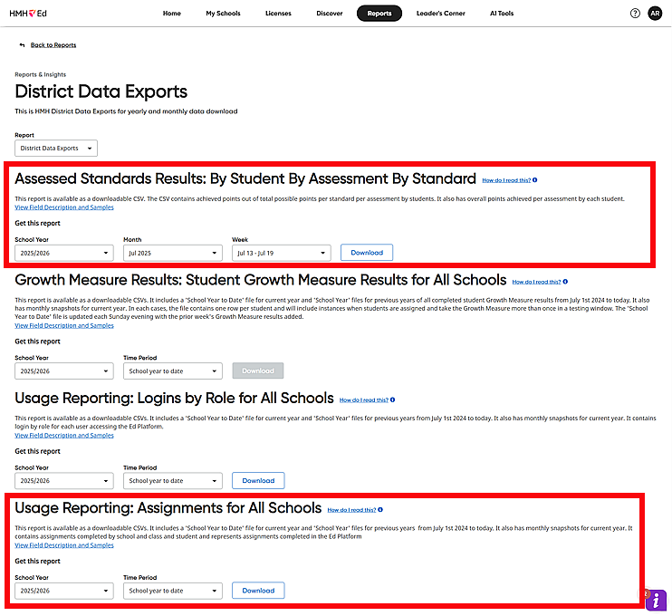This screenshot has height=616, width=672.
Task: Click the 'Growth Measure Results' section heading
Action: [x=261, y=280]
